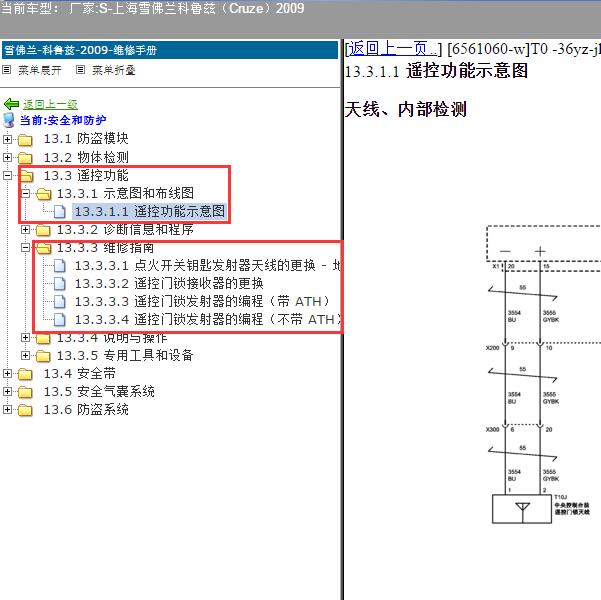Click folder icon of 13.4 安全带
The height and width of the screenshot is (600, 601).
point(25,374)
